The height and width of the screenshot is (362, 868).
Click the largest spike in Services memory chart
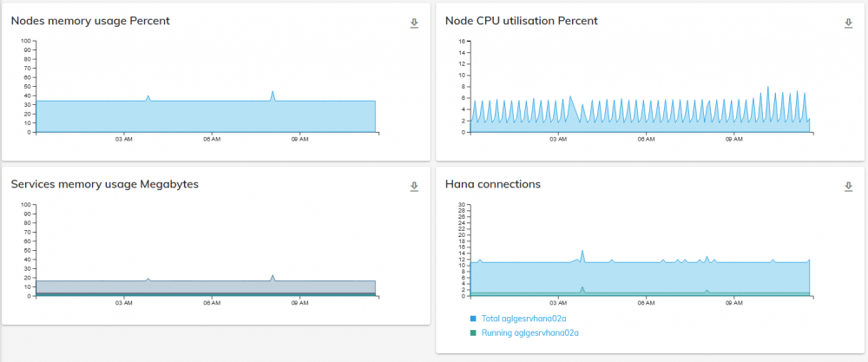[273, 277]
